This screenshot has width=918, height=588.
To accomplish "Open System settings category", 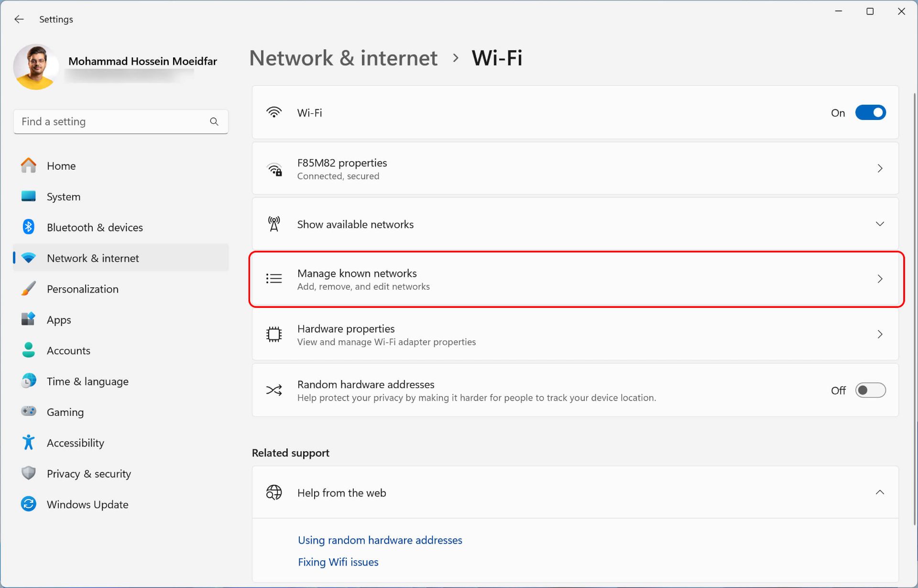I will 120,196.
